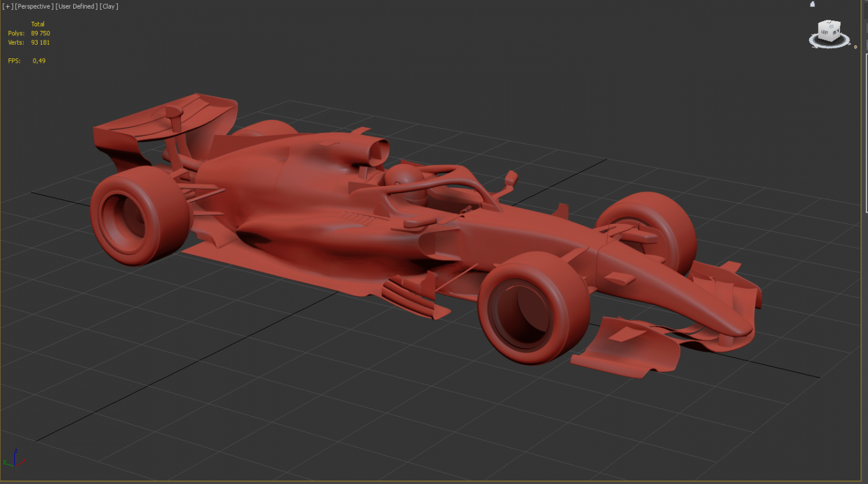Screen dimensions: 868x484
Task: Select the driver's helmet in the cockpit
Action: tap(405, 180)
